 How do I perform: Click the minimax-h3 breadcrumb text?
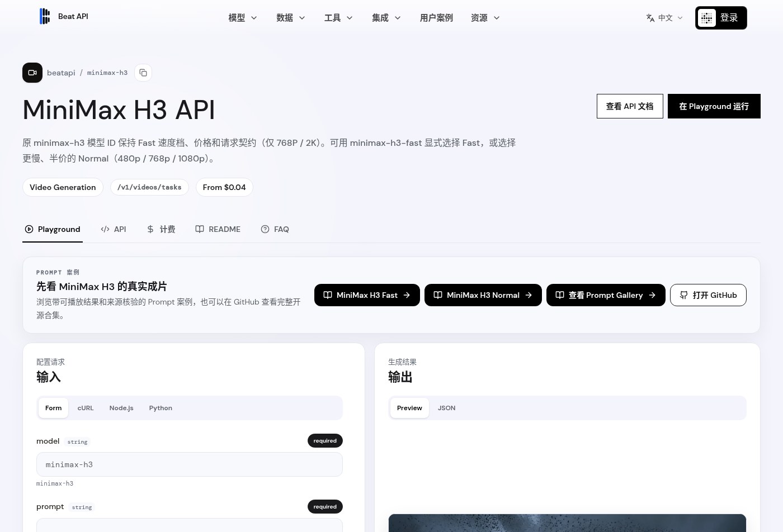point(107,73)
